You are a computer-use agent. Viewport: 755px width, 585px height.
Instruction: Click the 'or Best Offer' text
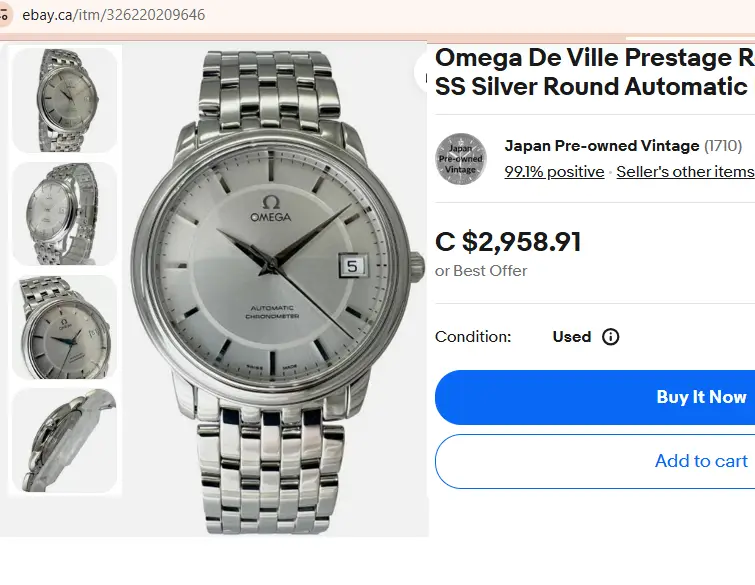tap(481, 271)
